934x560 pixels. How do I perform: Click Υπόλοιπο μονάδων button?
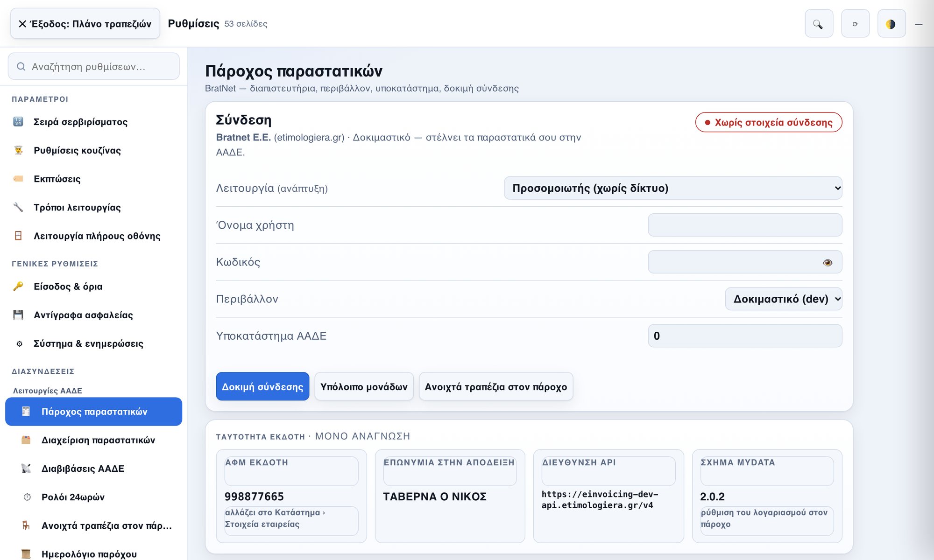point(364,386)
